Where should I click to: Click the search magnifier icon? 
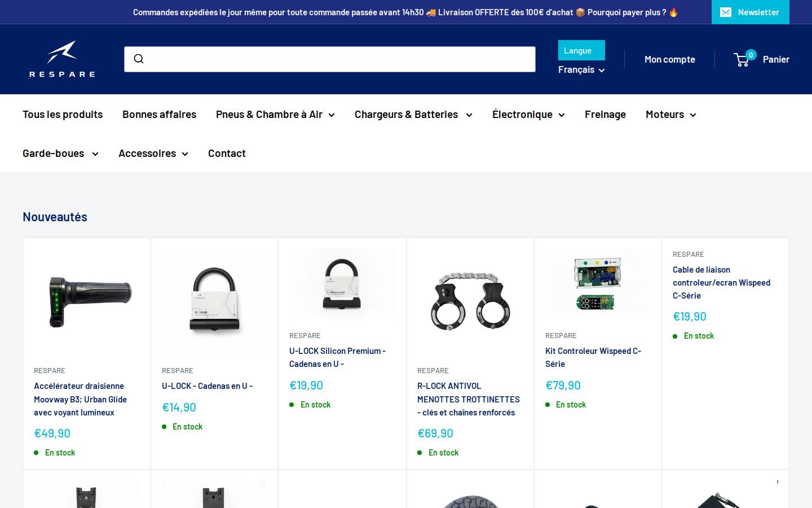139,59
